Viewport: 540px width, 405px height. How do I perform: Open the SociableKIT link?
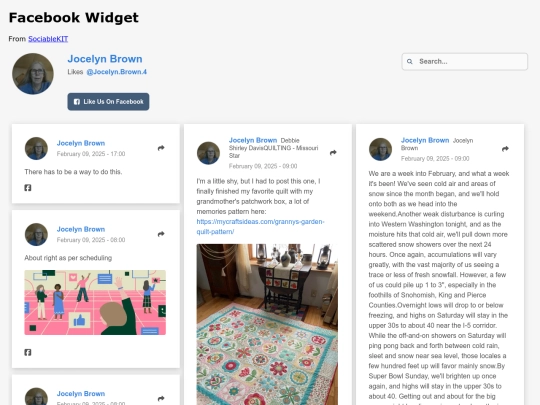coord(48,39)
